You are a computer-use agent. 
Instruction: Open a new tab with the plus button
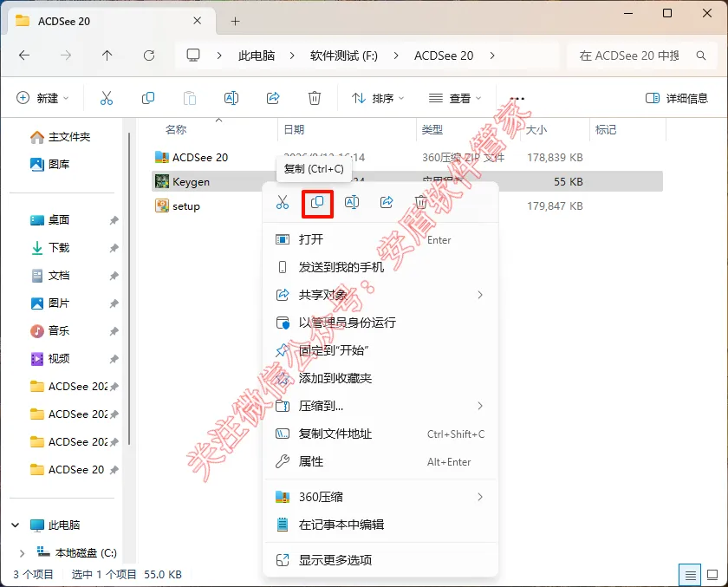[x=236, y=22]
